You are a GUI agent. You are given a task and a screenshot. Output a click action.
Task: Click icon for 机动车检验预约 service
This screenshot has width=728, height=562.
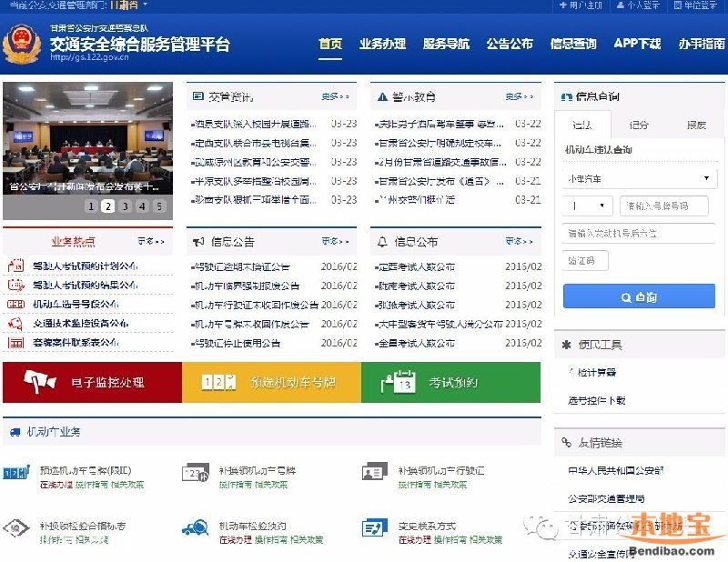coord(196,528)
